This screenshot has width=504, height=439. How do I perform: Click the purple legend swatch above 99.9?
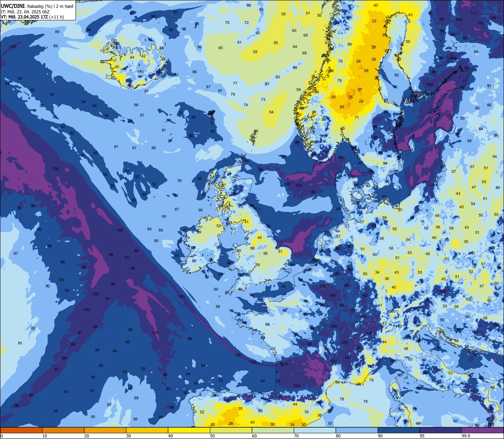point(482,430)
